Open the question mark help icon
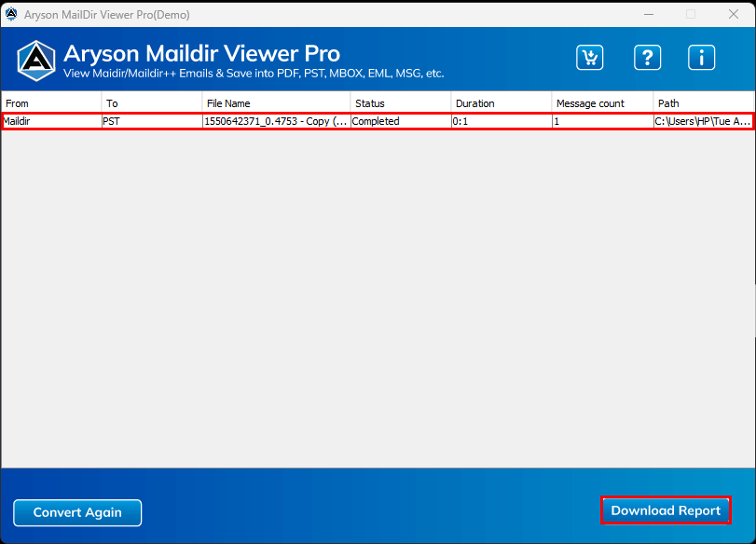 click(647, 58)
